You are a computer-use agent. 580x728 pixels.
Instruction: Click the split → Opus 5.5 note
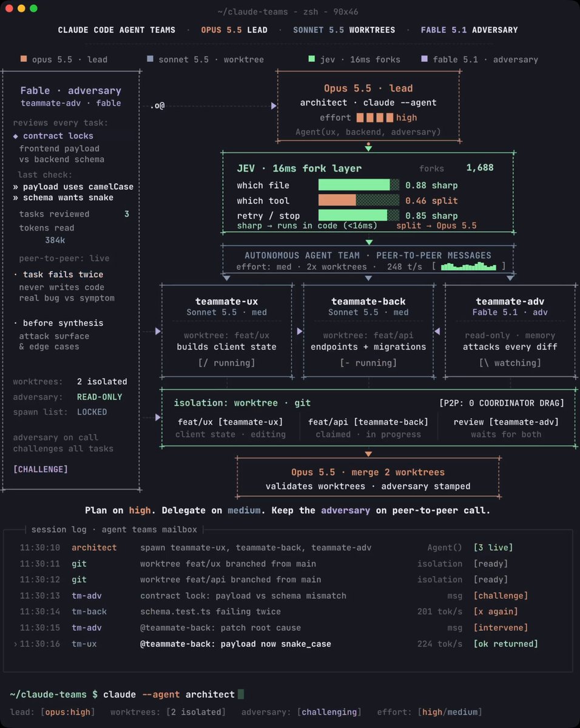(x=436, y=226)
